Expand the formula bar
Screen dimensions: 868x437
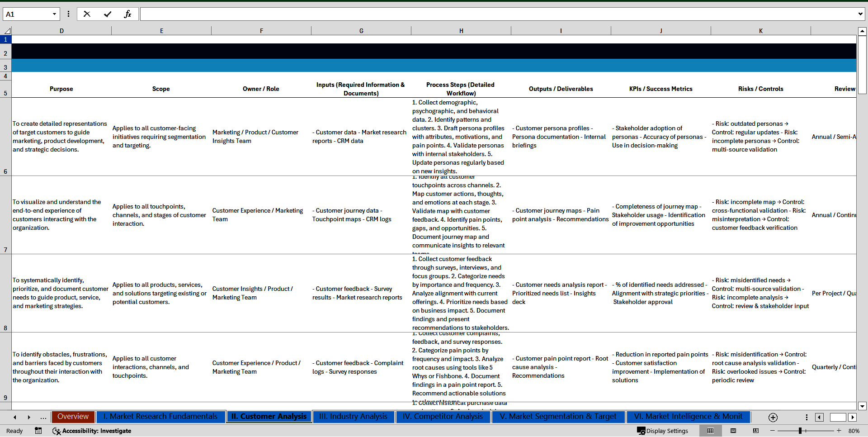(x=860, y=14)
